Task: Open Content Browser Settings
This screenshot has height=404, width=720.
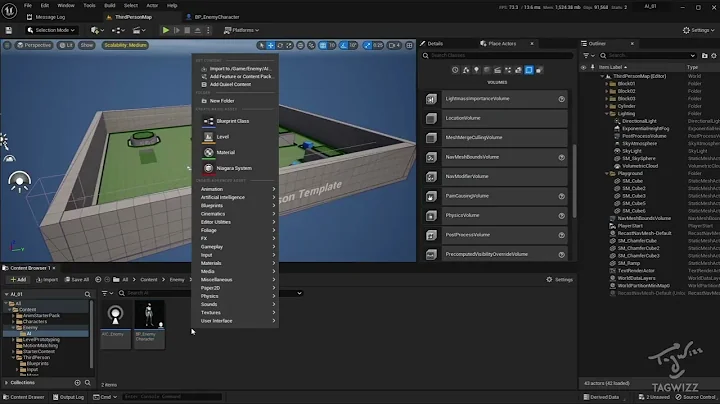Action: point(559,280)
